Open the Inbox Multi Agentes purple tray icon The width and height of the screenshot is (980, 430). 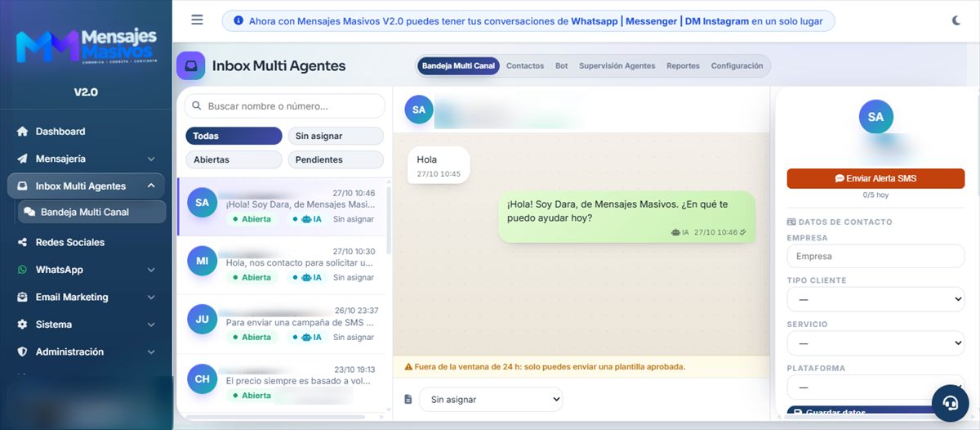(x=190, y=65)
